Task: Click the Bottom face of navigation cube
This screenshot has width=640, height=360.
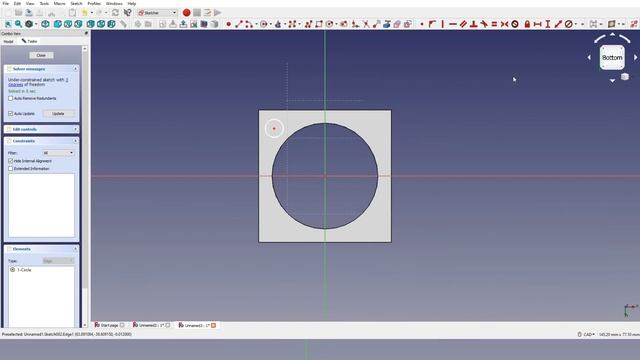Action: 612,58
